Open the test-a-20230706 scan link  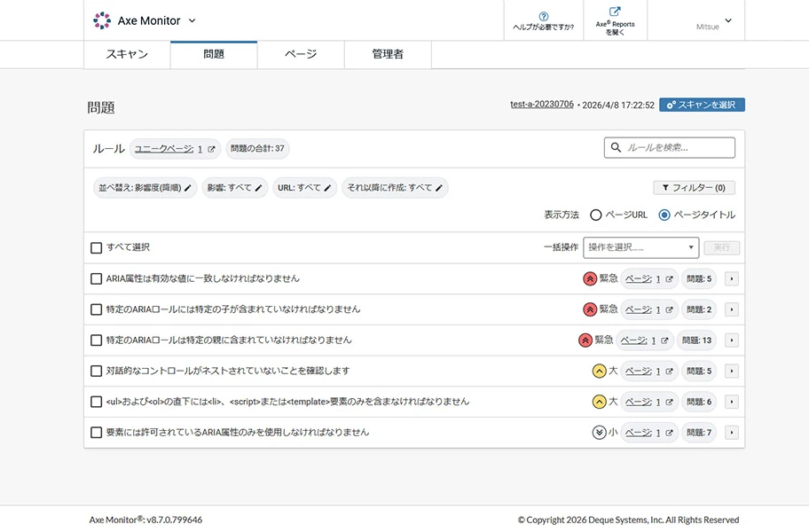[x=542, y=104]
